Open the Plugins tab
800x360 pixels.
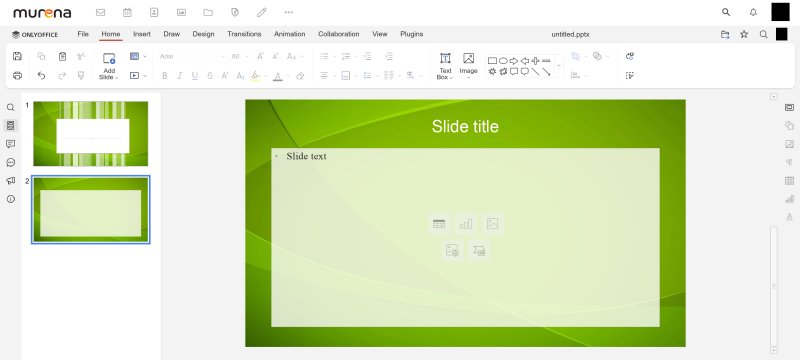point(411,34)
